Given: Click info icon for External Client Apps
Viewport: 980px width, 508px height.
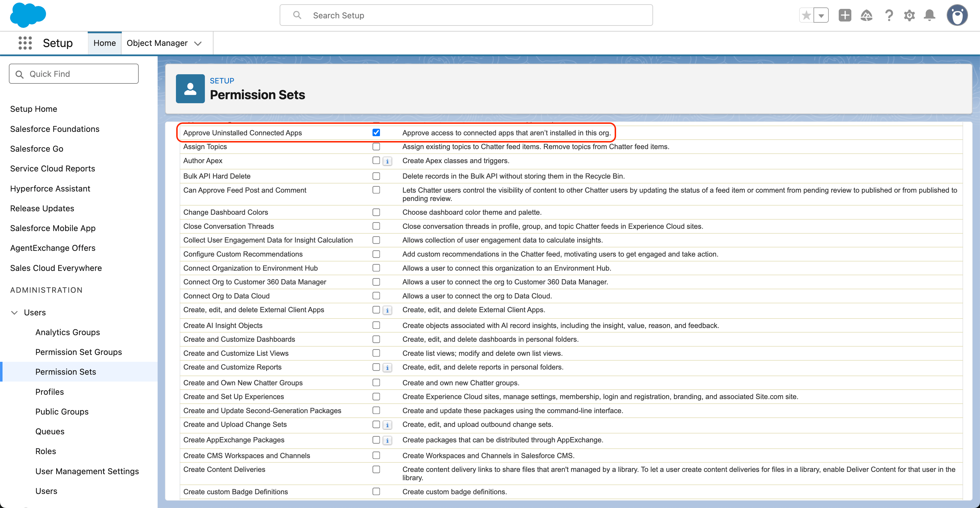Looking at the screenshot, I should [387, 310].
